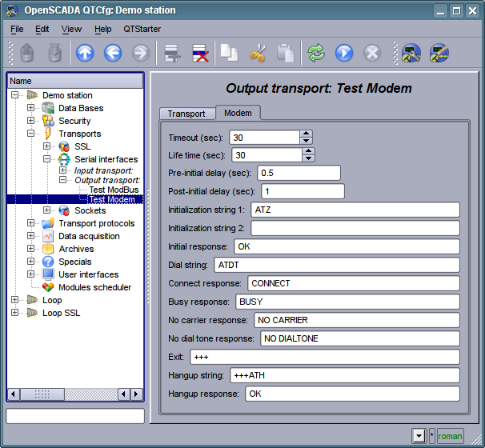Click the Data Bases icon in the tree
Screen dimensions: 485x448
(x=48, y=108)
